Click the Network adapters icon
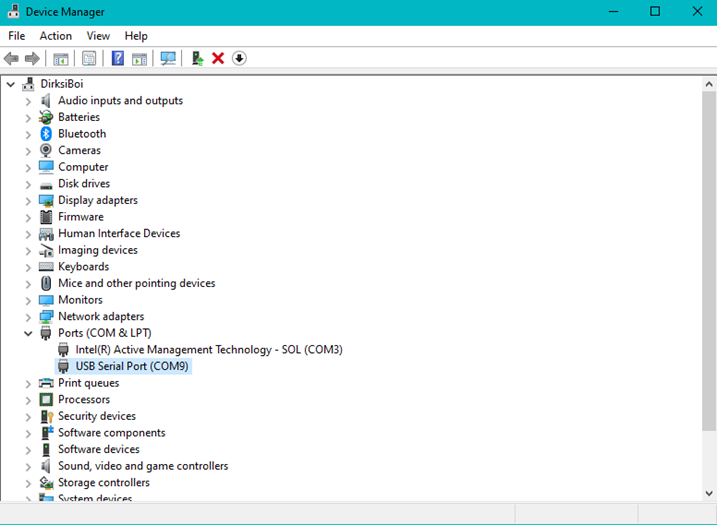Screen dimensions: 717x525 coord(46,316)
